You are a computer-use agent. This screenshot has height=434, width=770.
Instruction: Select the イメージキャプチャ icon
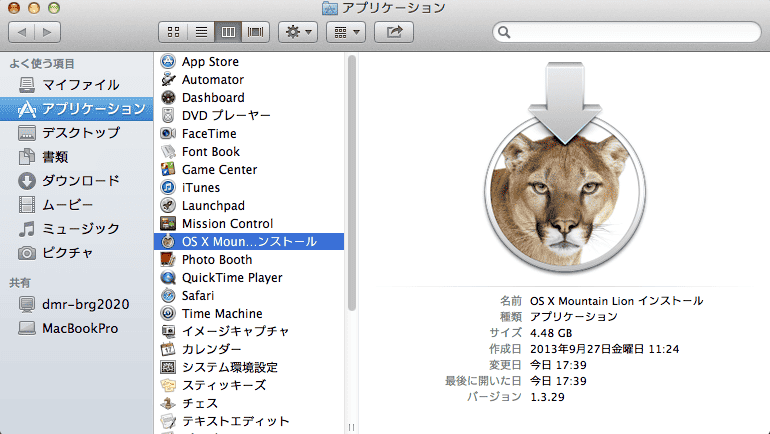(168, 331)
